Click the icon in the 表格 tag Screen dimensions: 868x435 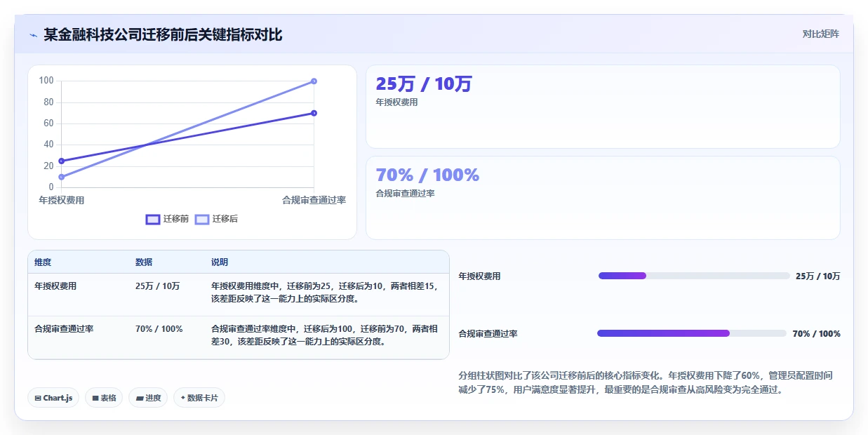pyautogui.click(x=95, y=398)
